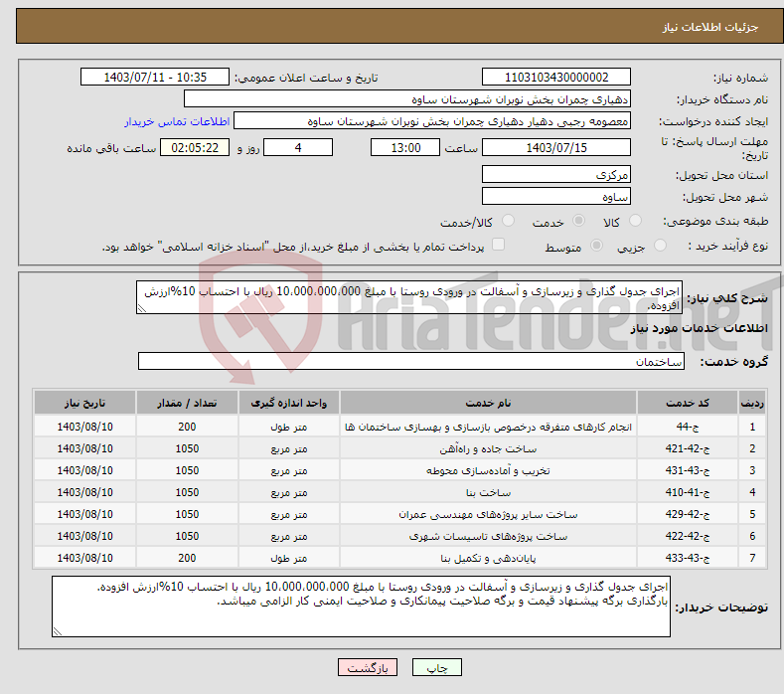Click service name پایان‌دهی و تکمیل بنا
The image size is (784, 694).
pos(488,558)
